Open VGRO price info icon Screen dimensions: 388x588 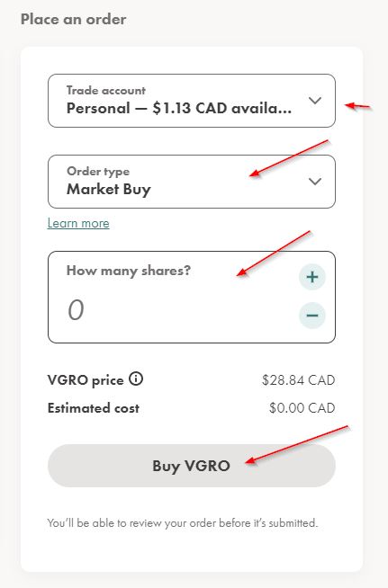136,379
